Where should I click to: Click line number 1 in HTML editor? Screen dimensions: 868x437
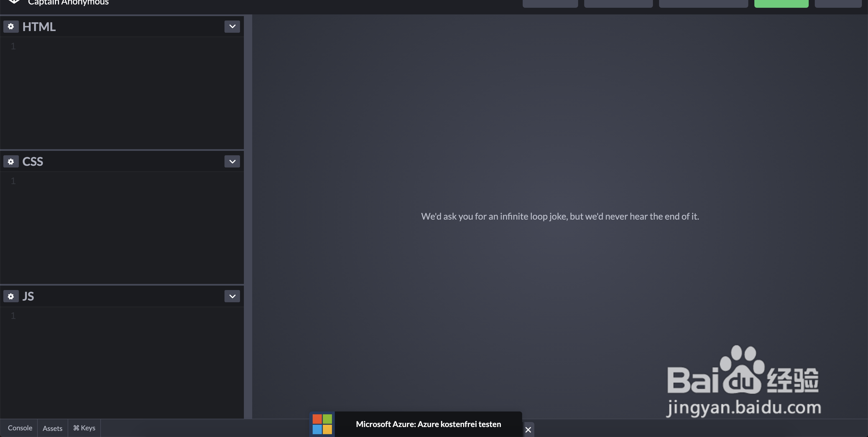13,46
